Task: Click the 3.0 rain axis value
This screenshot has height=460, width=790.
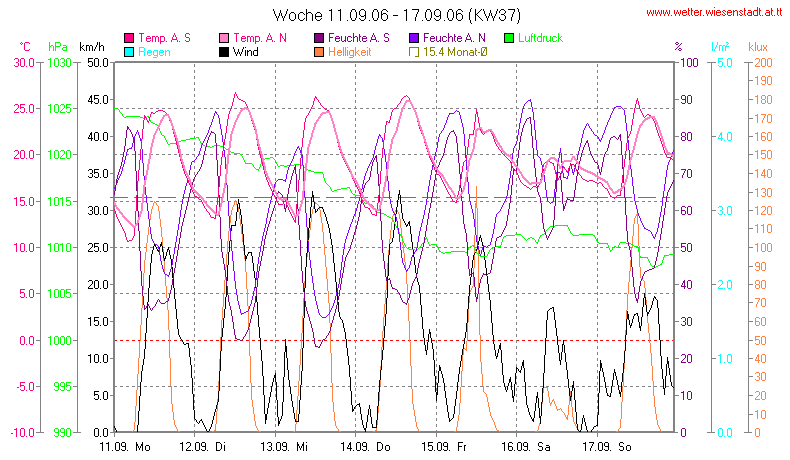Action: tap(725, 211)
